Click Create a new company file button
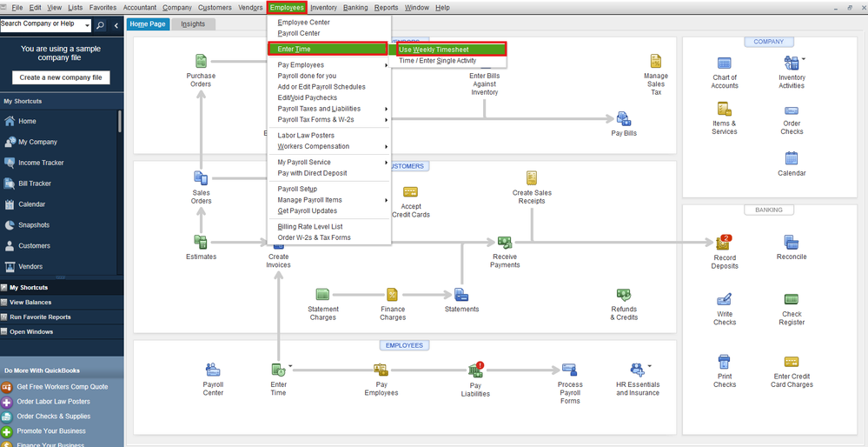This screenshot has height=447, width=868. (61, 77)
